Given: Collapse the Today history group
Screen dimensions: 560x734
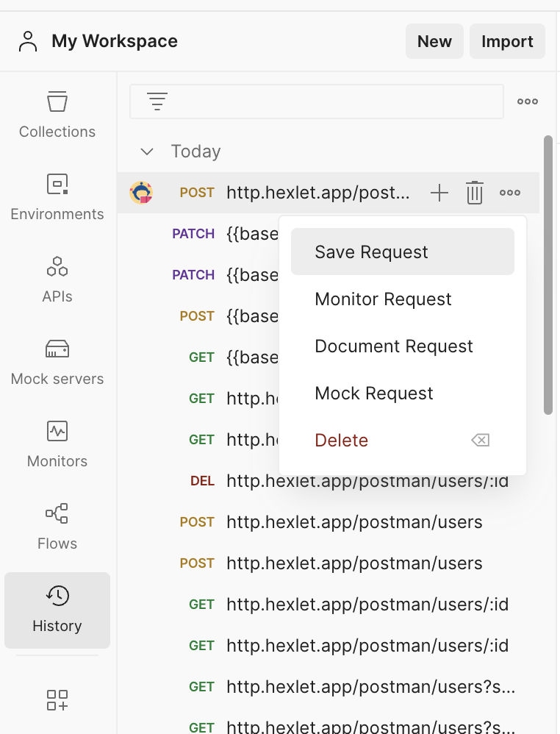Looking at the screenshot, I should 147,152.
